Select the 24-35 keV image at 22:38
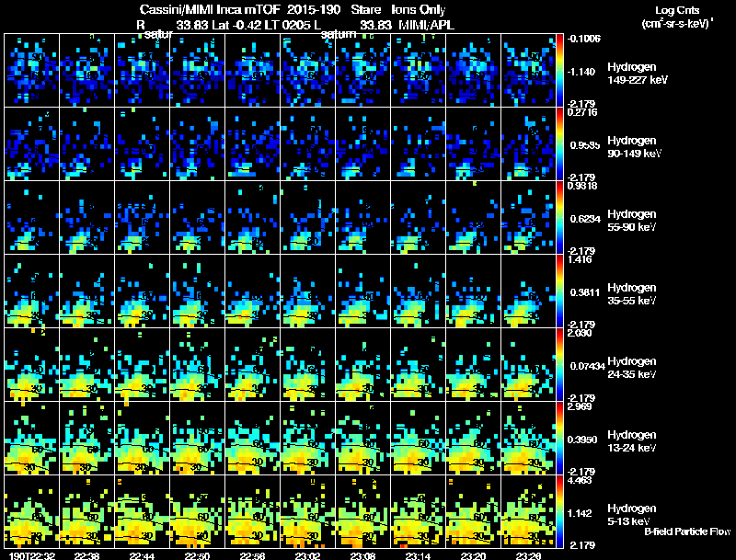 86,364
